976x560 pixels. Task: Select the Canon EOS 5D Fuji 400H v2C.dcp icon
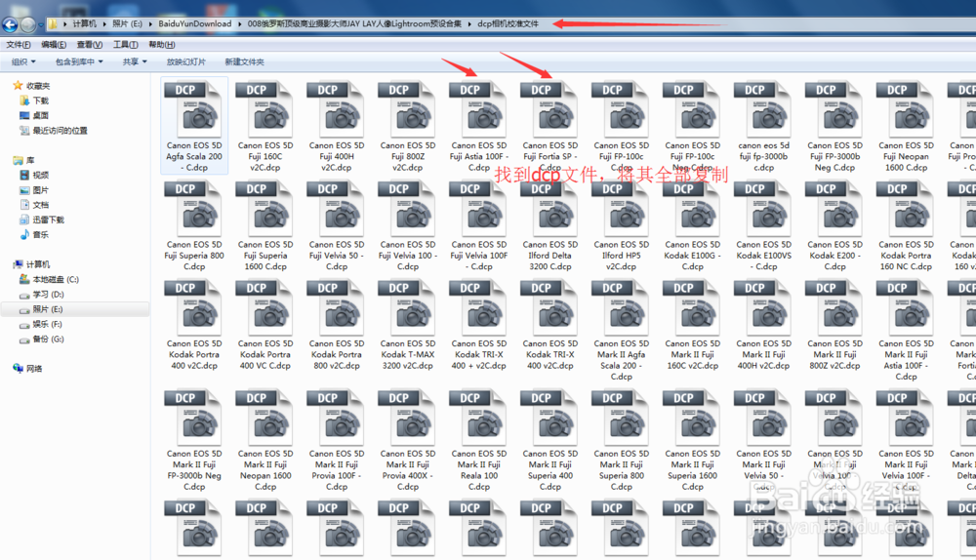(x=336, y=109)
